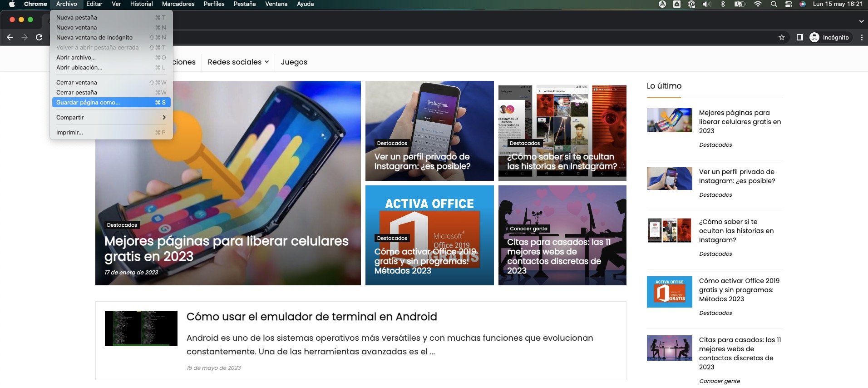The image size is (868, 388).
Task: Bookmark this page with the star icon
Action: 782,37
